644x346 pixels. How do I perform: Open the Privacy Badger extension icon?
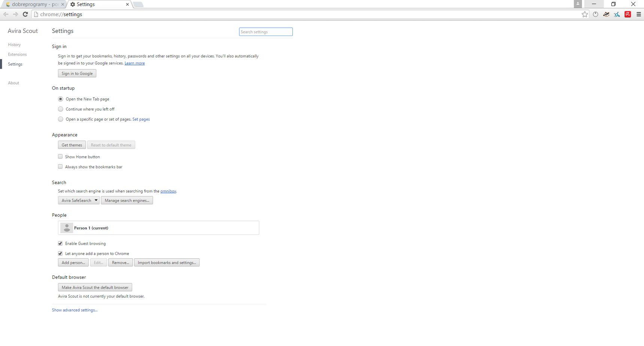tap(606, 14)
